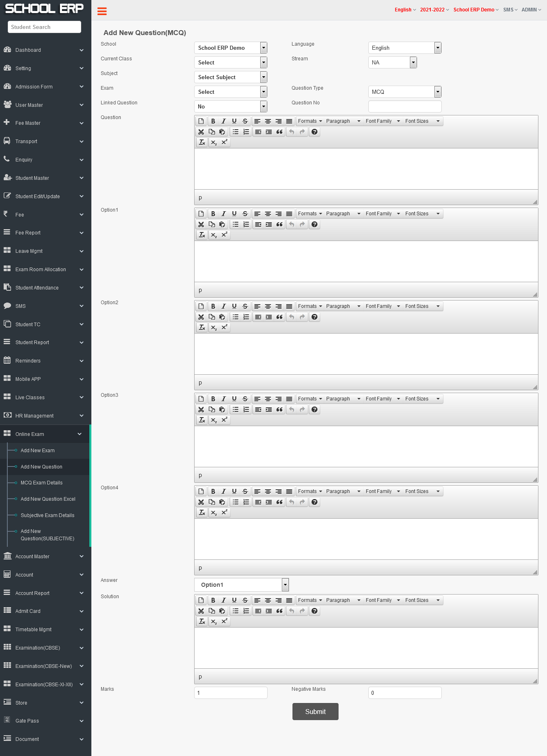547x756 pixels.
Task: Toggle strikethrough in the Option2 editor toolbar
Action: 245,306
